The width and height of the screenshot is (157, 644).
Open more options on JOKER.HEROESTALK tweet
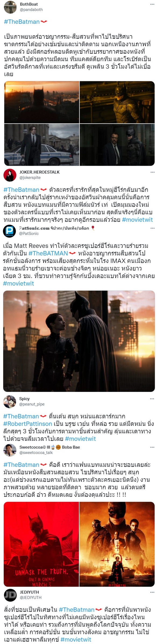(x=152, y=172)
